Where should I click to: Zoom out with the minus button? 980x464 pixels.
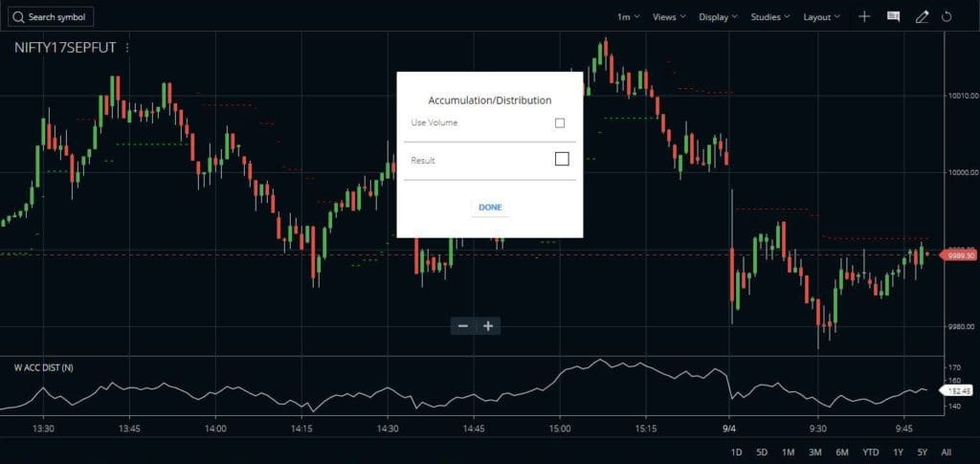[463, 326]
